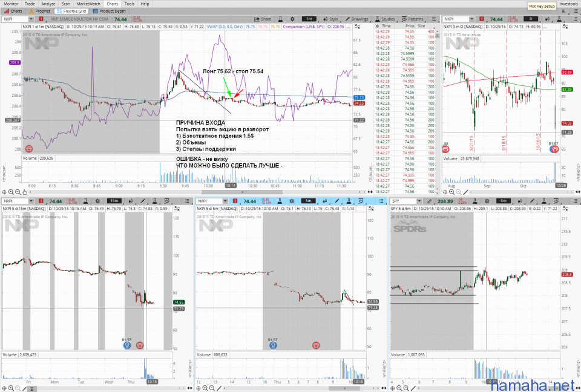Open the 5m timeframe selector on SPY chart

(503, 201)
